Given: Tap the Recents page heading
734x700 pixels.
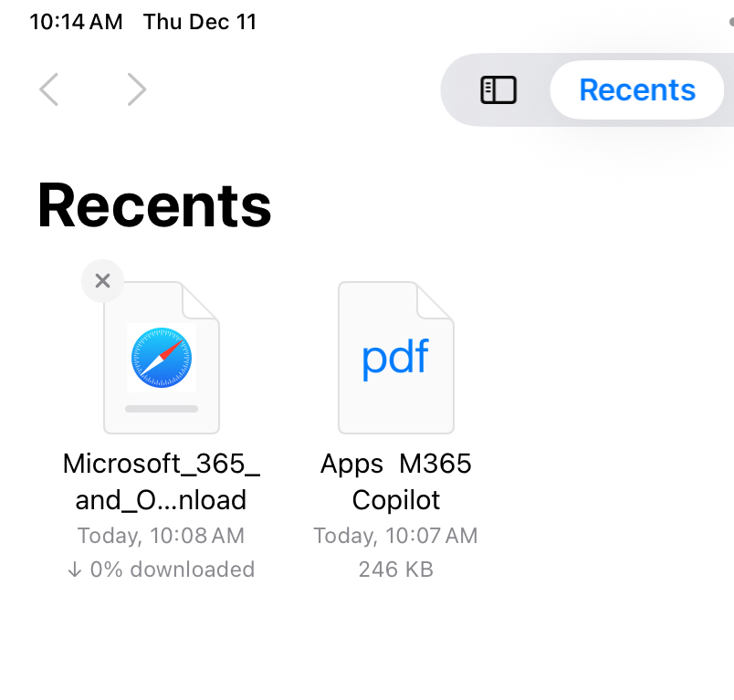Looking at the screenshot, I should click(153, 206).
